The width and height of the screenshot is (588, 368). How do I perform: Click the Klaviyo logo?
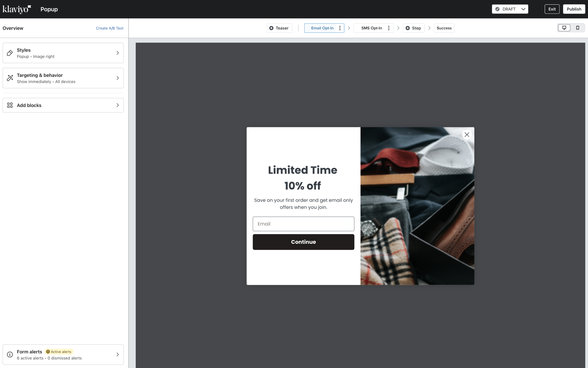(17, 9)
